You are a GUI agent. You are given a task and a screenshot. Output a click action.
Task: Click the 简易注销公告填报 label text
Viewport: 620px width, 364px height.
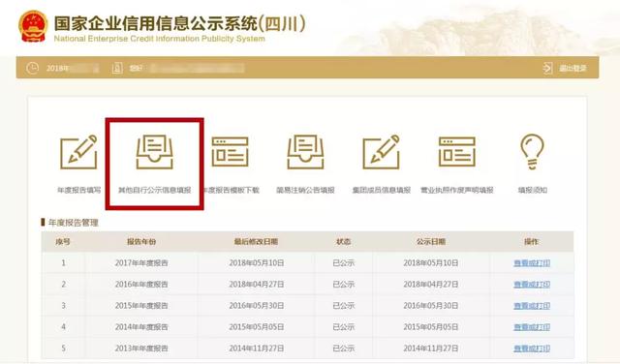305,190
